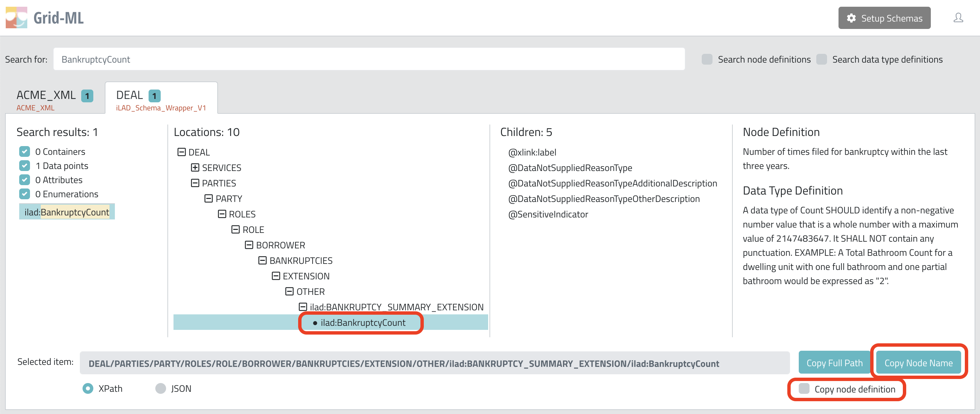
Task: Click the user profile icon
Action: coord(958,17)
